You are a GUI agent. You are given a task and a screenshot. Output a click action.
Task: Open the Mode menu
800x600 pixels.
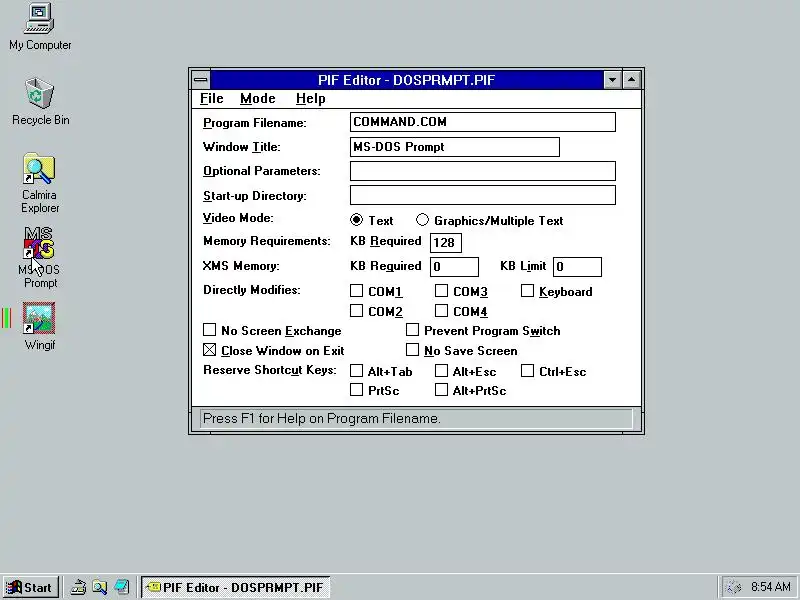(x=258, y=98)
